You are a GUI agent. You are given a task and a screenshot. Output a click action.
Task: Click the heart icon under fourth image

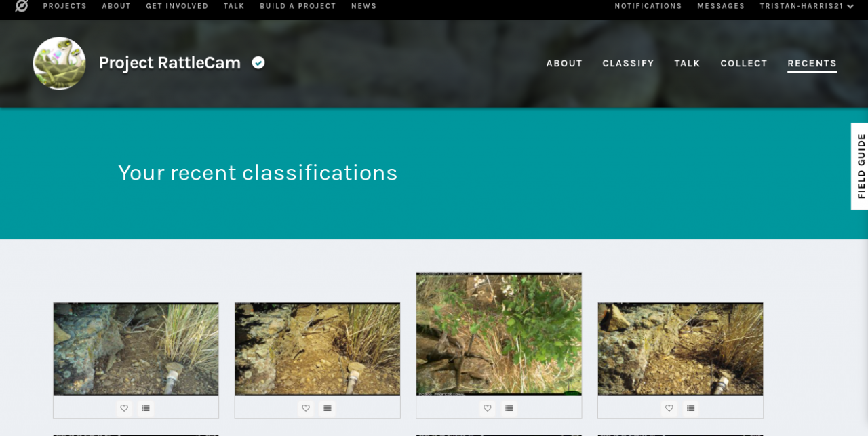point(669,408)
